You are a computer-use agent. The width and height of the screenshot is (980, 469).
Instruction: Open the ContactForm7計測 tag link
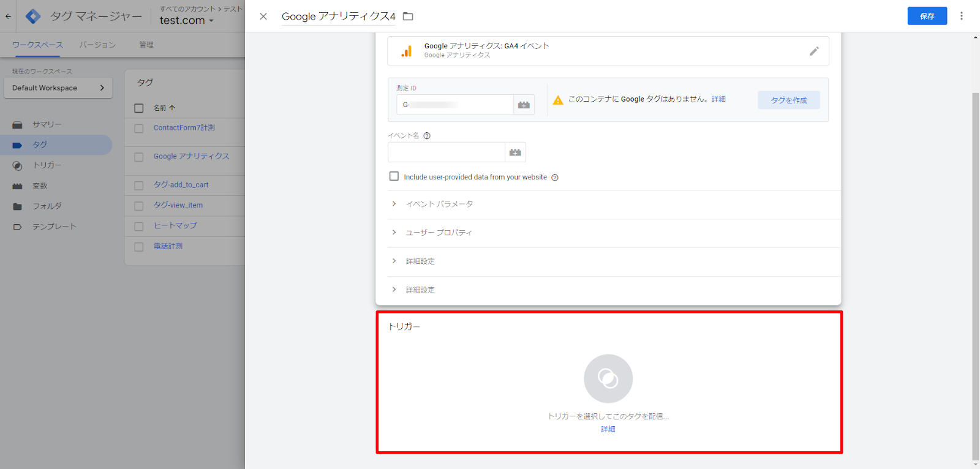(x=184, y=128)
